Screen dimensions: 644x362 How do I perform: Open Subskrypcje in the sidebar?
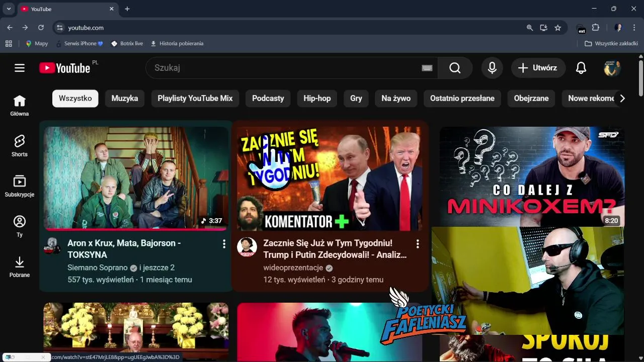20,186
